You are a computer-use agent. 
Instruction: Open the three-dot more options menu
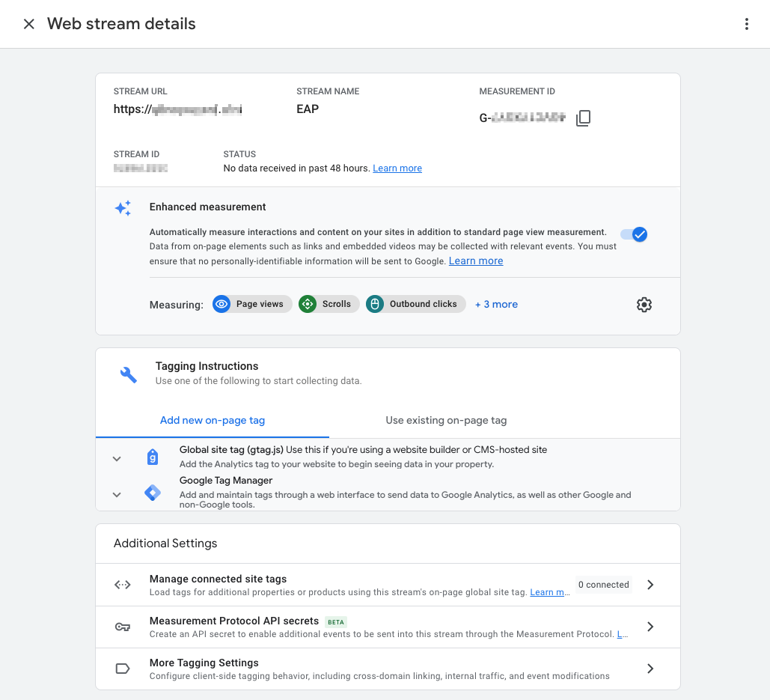pos(746,24)
